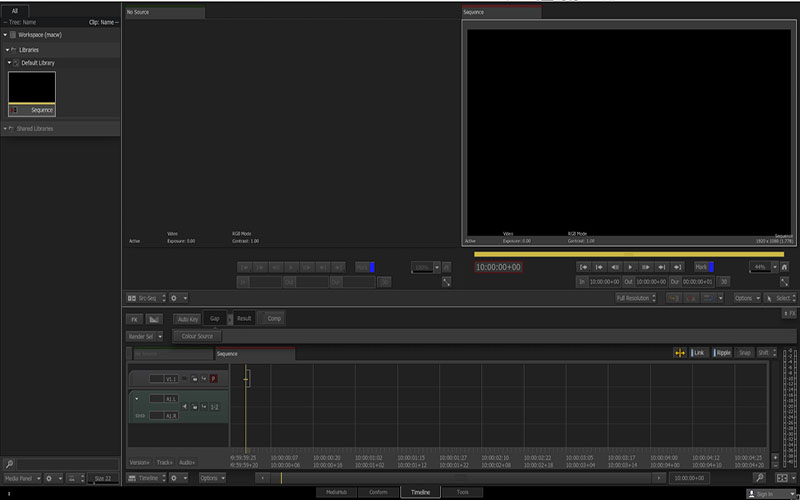Click the yellow positioner crosshair icon
Image resolution: width=800 pixels, height=500 pixels.
pyautogui.click(x=680, y=353)
